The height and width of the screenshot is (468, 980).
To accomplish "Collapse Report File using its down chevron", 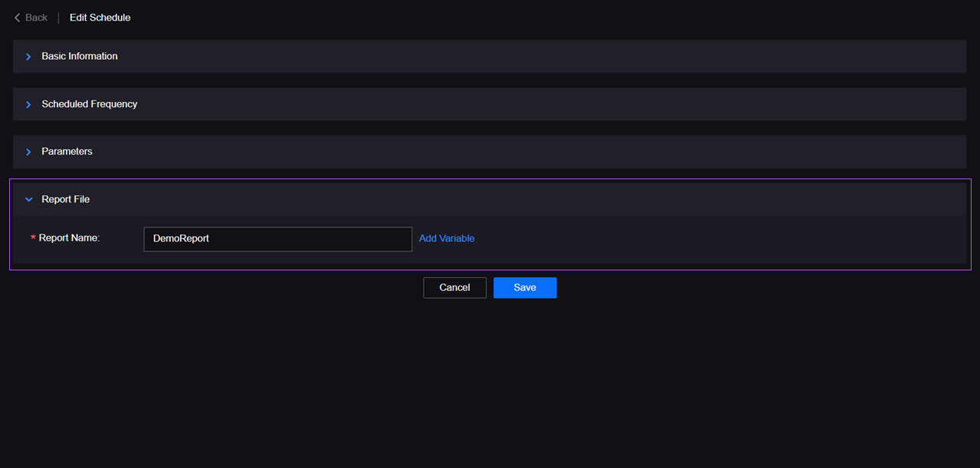I will pos(29,199).
